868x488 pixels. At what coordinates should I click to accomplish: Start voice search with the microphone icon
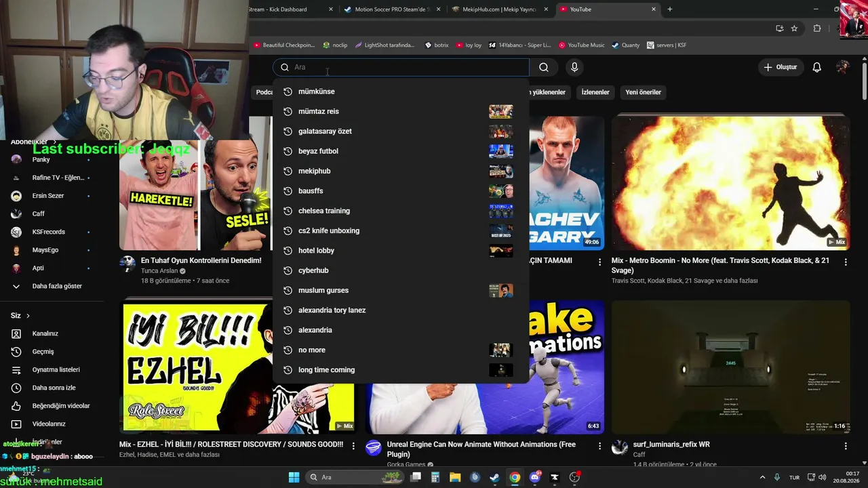coord(574,67)
